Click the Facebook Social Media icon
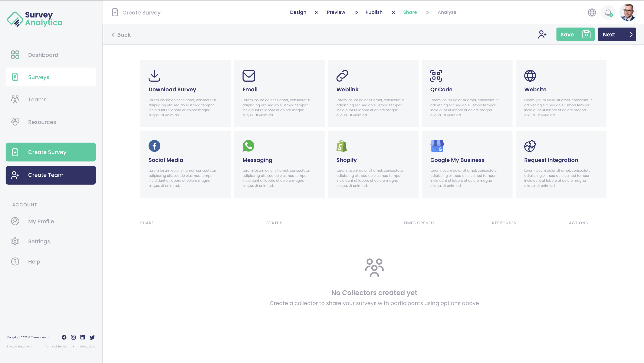Image resolution: width=644 pixels, height=363 pixels. coord(154,146)
